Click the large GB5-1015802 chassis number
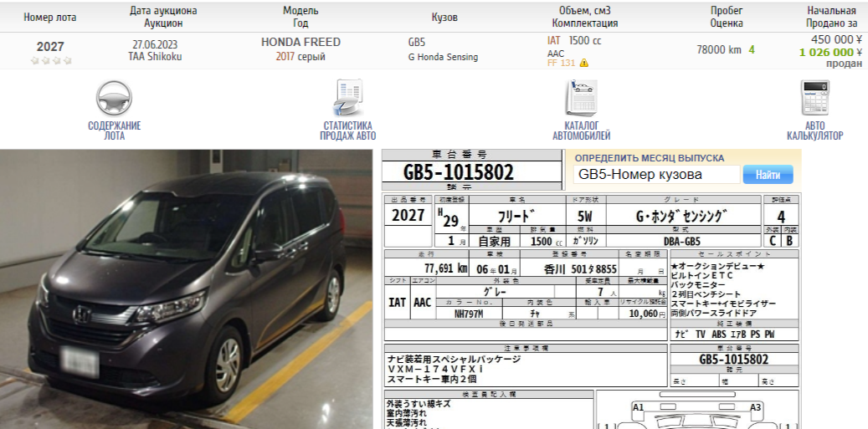Viewport: 868px width, 429px height. pos(459,172)
